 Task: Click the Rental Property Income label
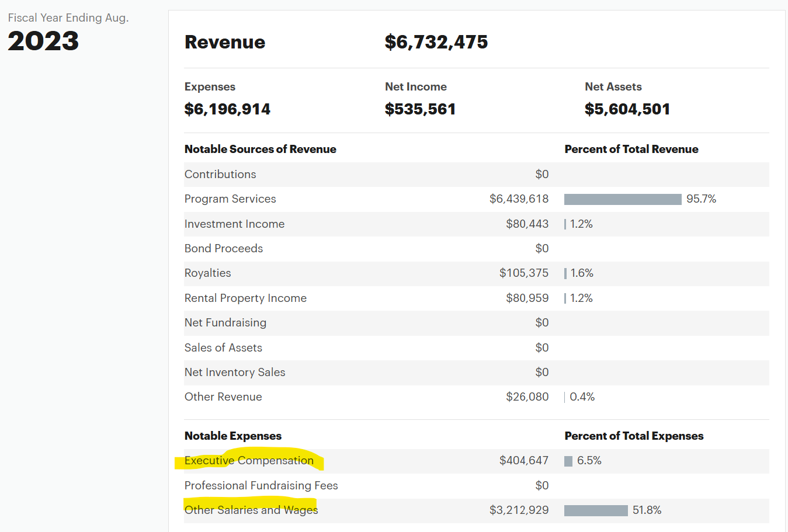click(245, 298)
